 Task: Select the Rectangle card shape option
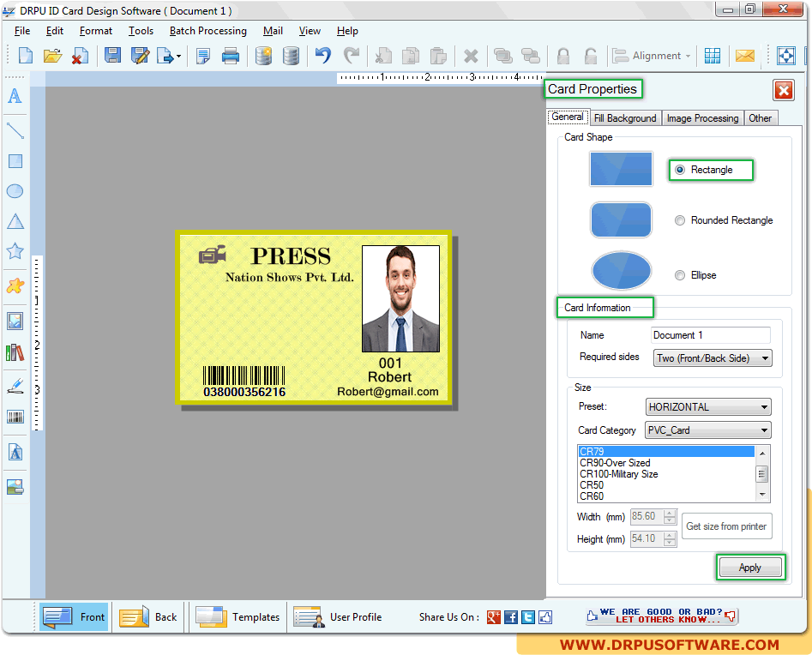(x=680, y=170)
